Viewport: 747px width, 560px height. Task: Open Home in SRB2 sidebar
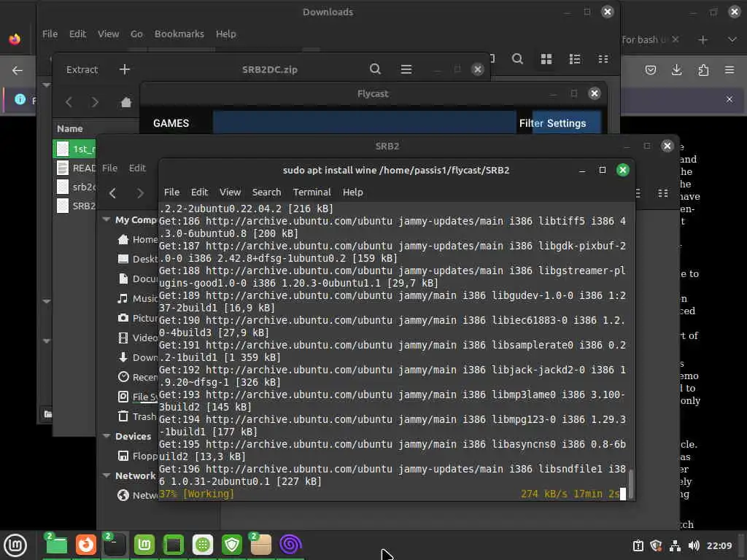coord(137,239)
